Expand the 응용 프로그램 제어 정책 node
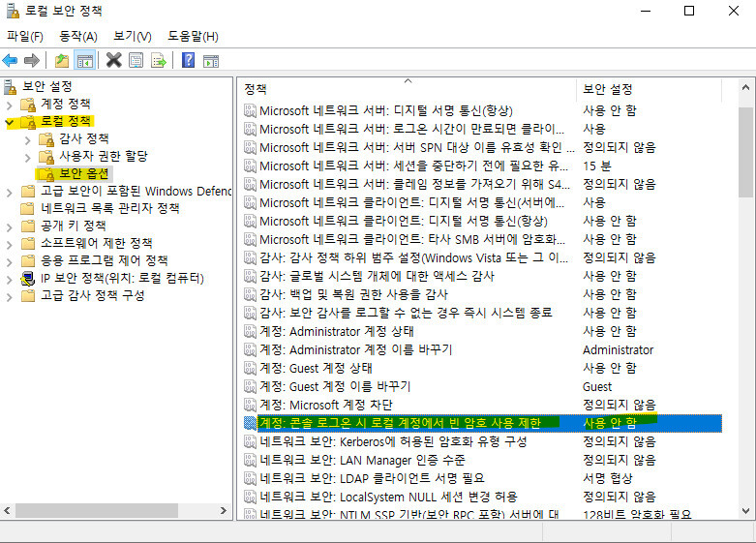This screenshot has height=543, width=756. 9,262
